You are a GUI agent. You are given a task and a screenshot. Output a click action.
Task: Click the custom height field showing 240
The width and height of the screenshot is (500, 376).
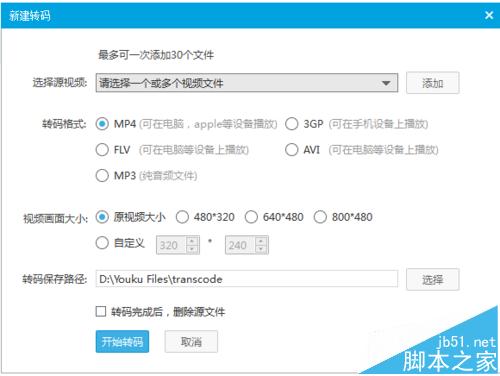pos(240,245)
